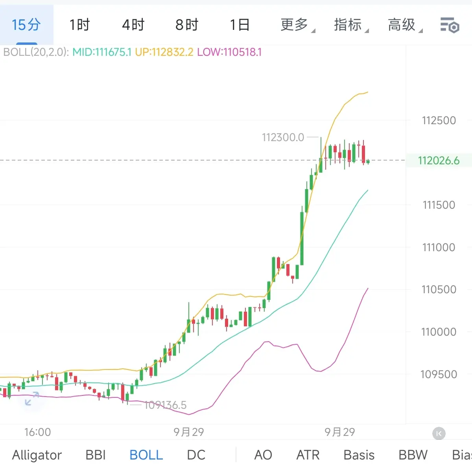
Task: Open the 指标 indicators dropdown
Action: tap(351, 25)
